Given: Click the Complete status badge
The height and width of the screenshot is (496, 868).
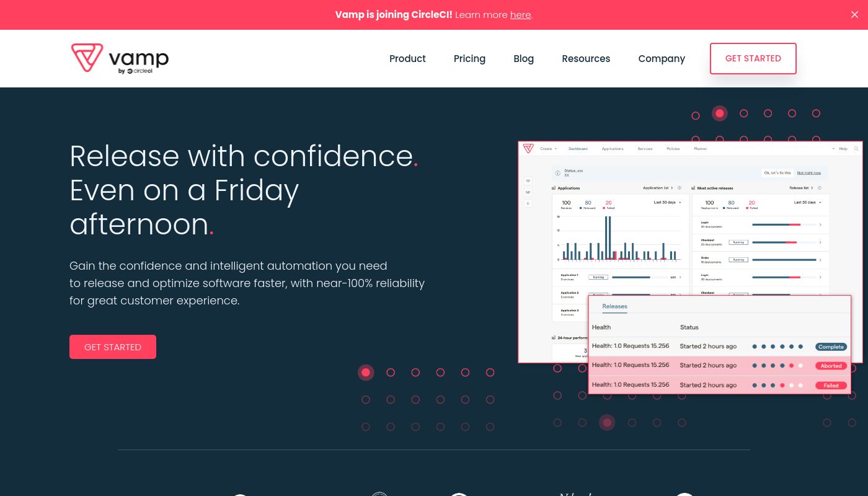Looking at the screenshot, I should tap(831, 347).
